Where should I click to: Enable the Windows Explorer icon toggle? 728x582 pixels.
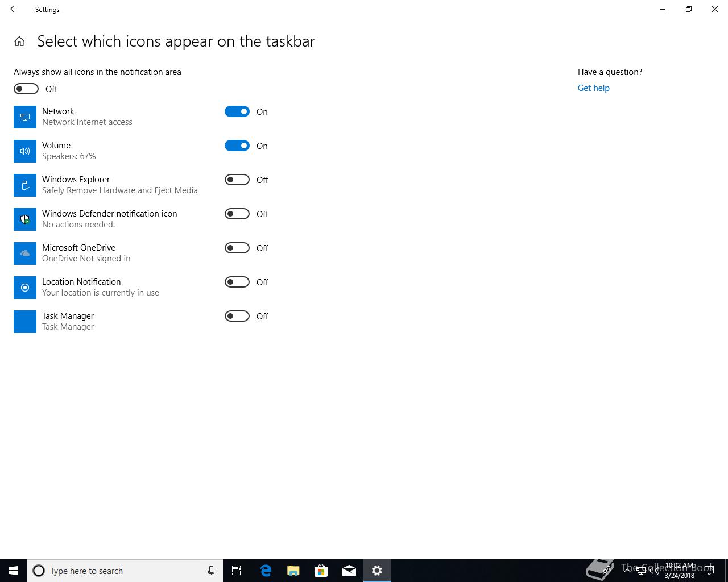point(237,180)
